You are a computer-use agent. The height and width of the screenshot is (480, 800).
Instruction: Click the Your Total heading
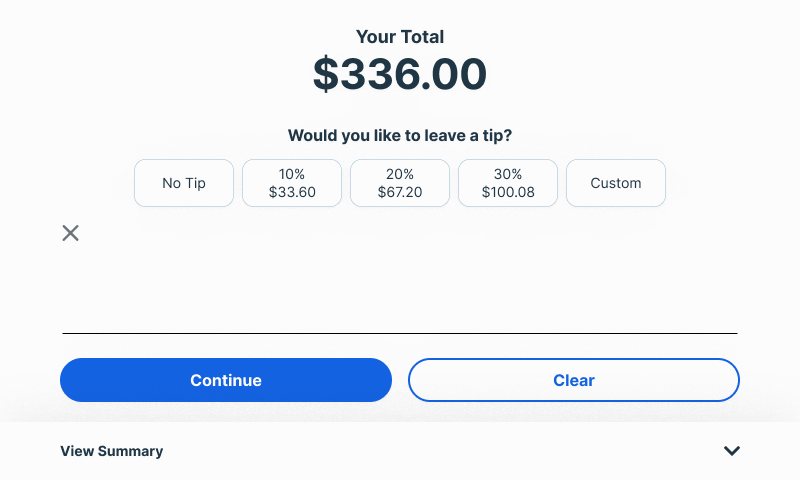click(400, 37)
